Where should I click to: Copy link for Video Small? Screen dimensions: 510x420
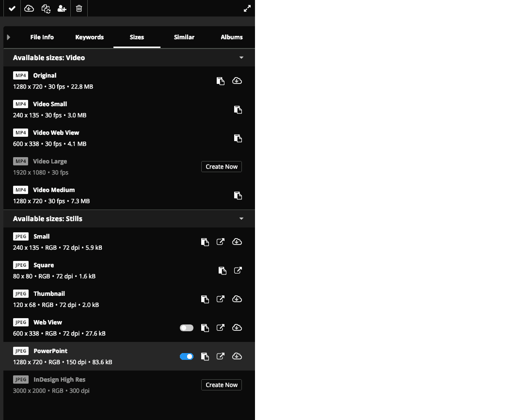[x=238, y=110]
